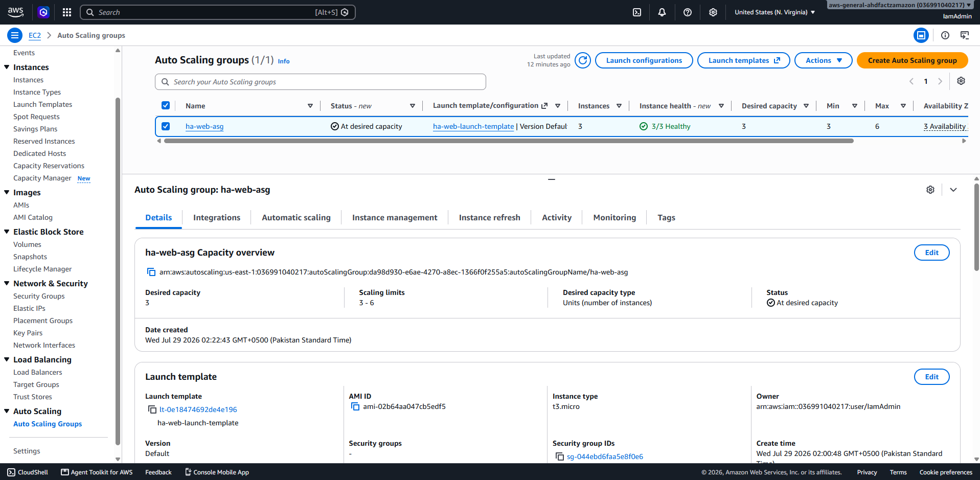Edit the Capacity overview section
The height and width of the screenshot is (480, 980).
931,253
